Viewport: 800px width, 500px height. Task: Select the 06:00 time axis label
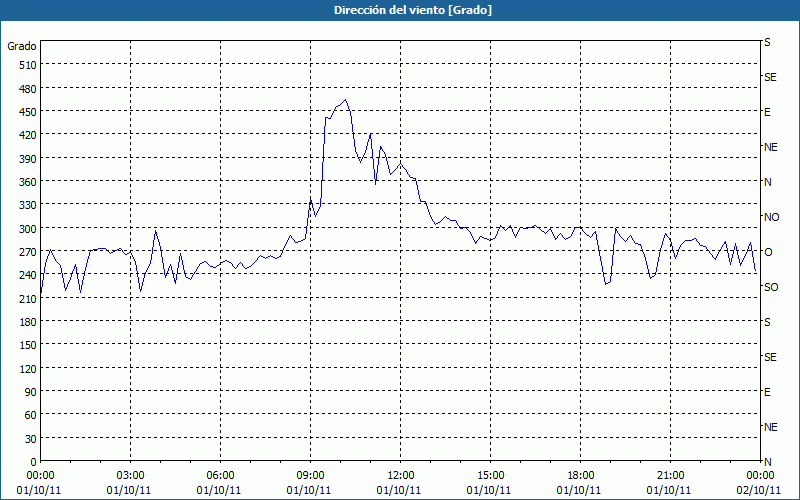click(220, 476)
